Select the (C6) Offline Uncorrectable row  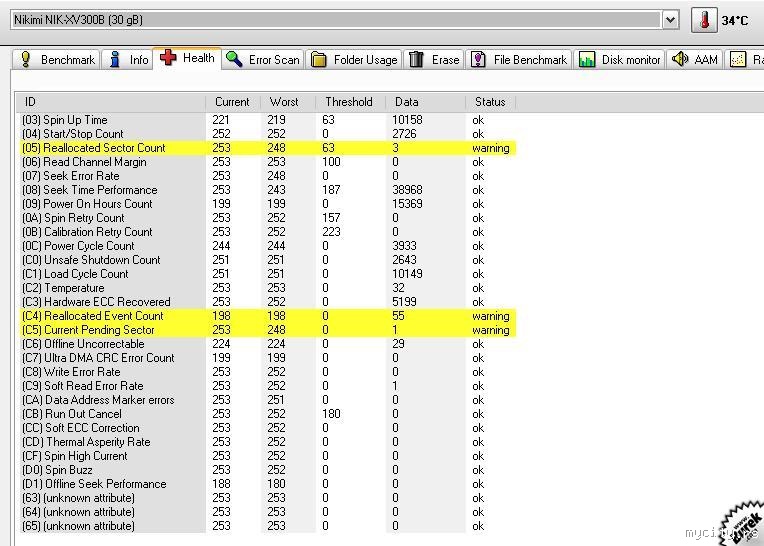(x=267, y=344)
